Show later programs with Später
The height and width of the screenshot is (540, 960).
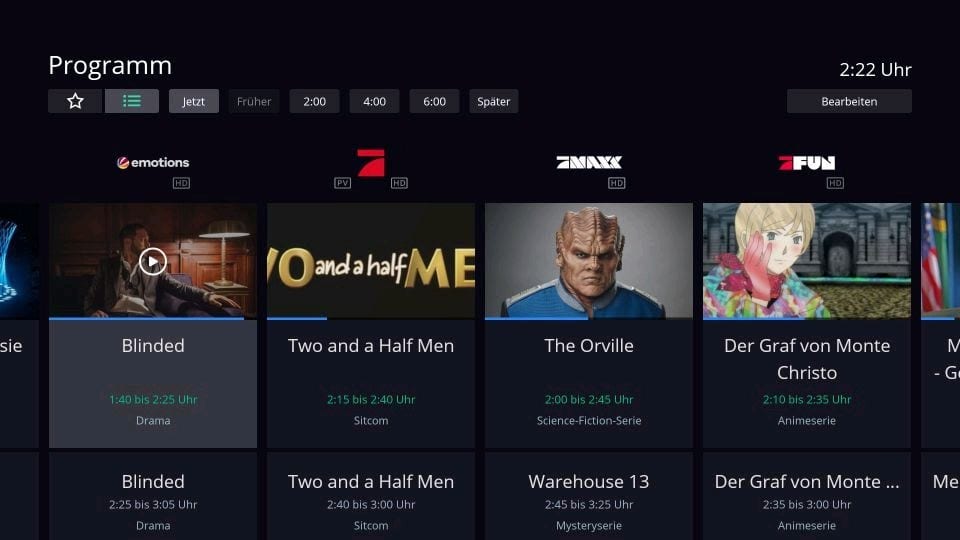493,102
